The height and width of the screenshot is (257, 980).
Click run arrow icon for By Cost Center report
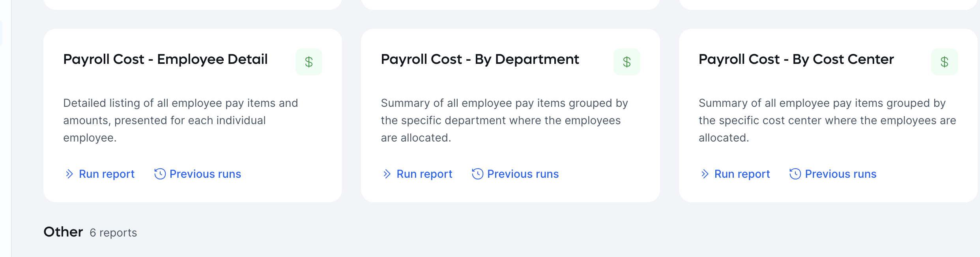click(x=705, y=174)
